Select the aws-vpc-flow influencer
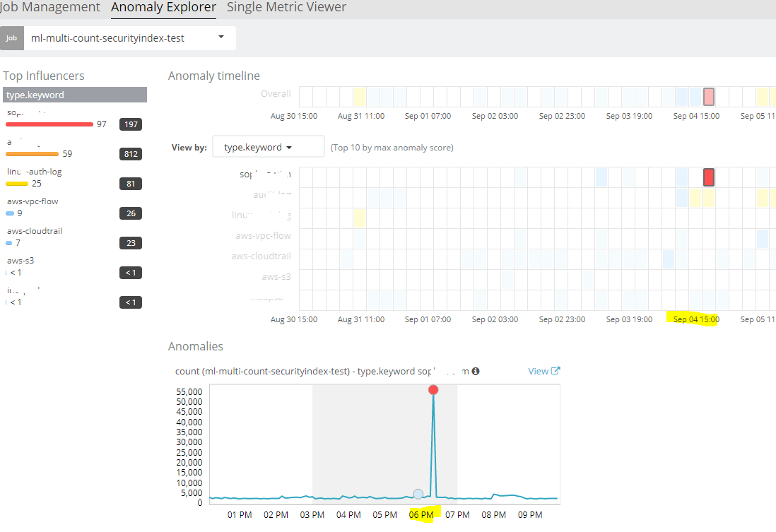776x532 pixels. pos(33,201)
